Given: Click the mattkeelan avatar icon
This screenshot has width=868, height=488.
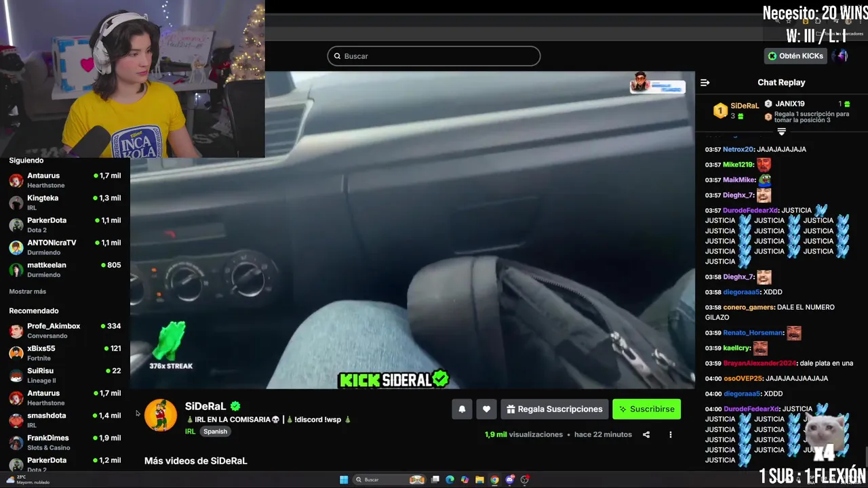Looking at the screenshot, I should [x=16, y=270].
